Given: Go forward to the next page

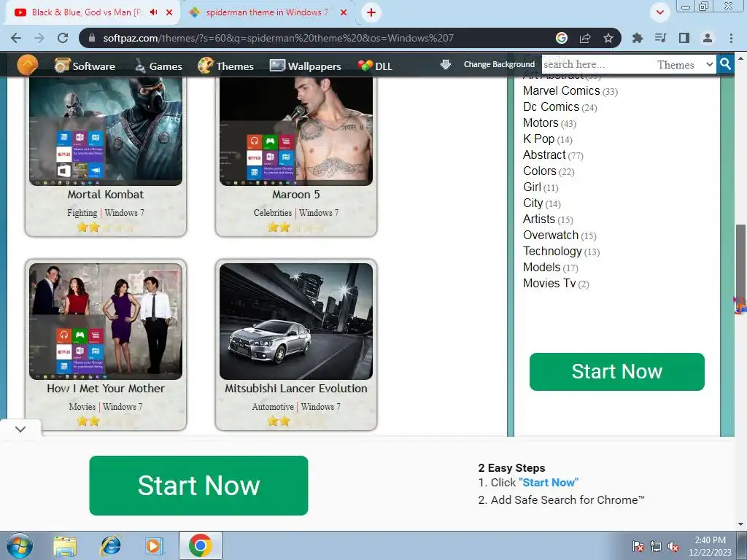Looking at the screenshot, I should [x=39, y=38].
